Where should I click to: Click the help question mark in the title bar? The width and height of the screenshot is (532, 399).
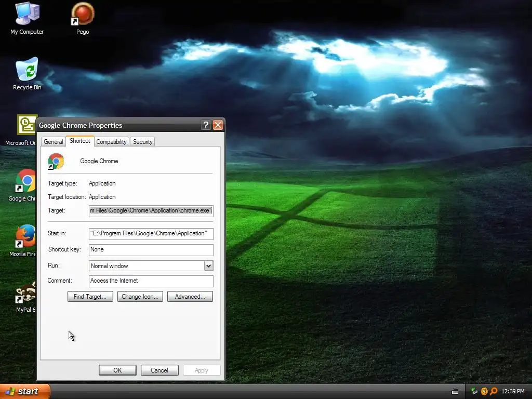[206, 125]
